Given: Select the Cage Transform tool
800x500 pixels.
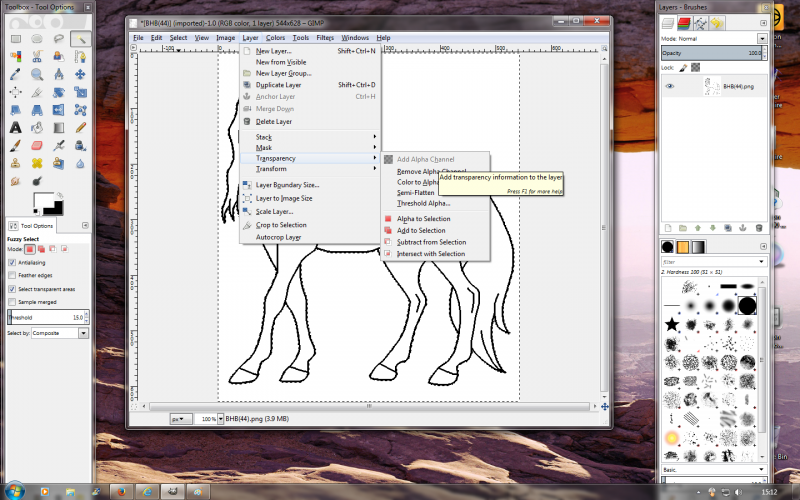Looking at the screenshot, I should click(80, 110).
